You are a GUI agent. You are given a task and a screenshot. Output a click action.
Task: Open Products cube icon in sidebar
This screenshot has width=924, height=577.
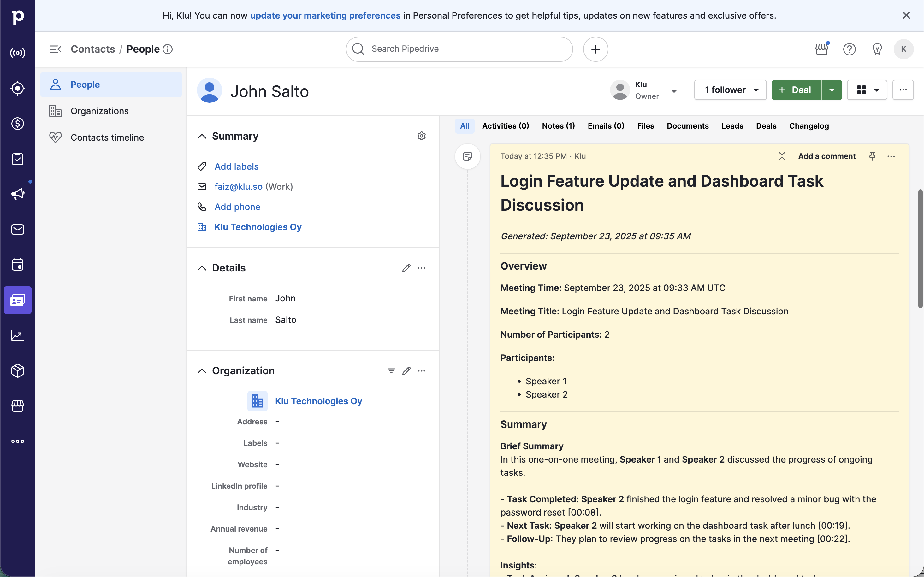[18, 370]
